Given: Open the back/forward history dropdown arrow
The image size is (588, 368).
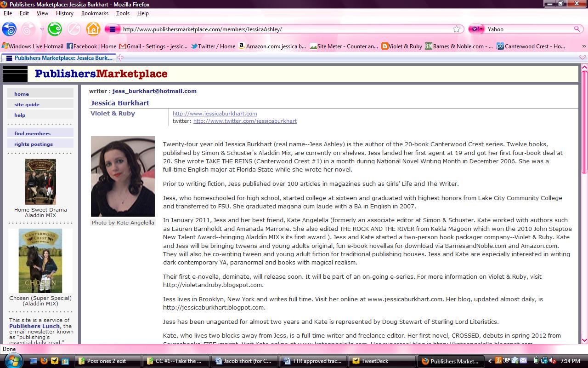Looking at the screenshot, I should tap(42, 29).
